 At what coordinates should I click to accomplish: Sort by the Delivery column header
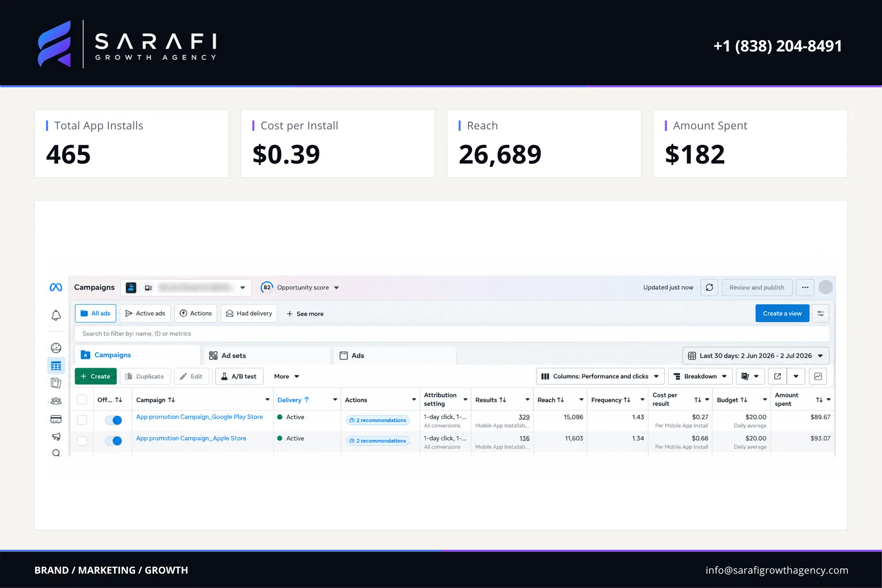point(293,400)
